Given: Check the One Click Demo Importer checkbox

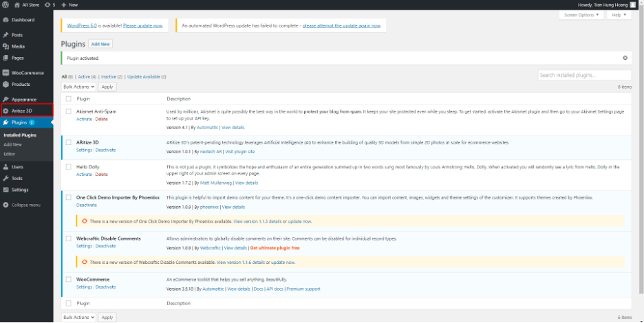Looking at the screenshot, I should coord(69,197).
